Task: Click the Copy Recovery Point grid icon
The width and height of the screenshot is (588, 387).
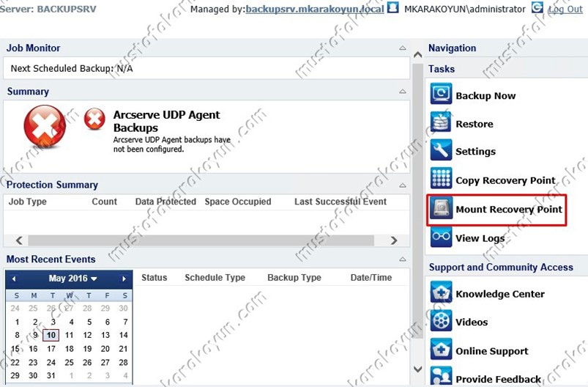Action: pyautogui.click(x=441, y=178)
